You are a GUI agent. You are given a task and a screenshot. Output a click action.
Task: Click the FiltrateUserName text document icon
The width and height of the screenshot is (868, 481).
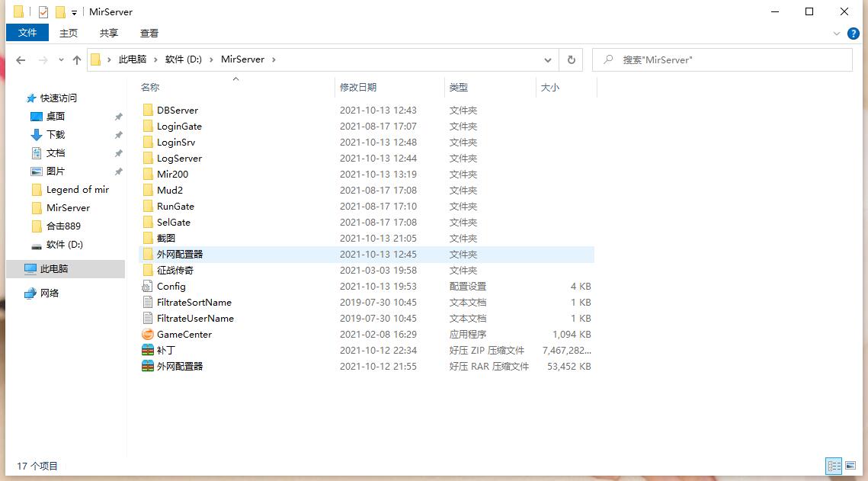(147, 319)
